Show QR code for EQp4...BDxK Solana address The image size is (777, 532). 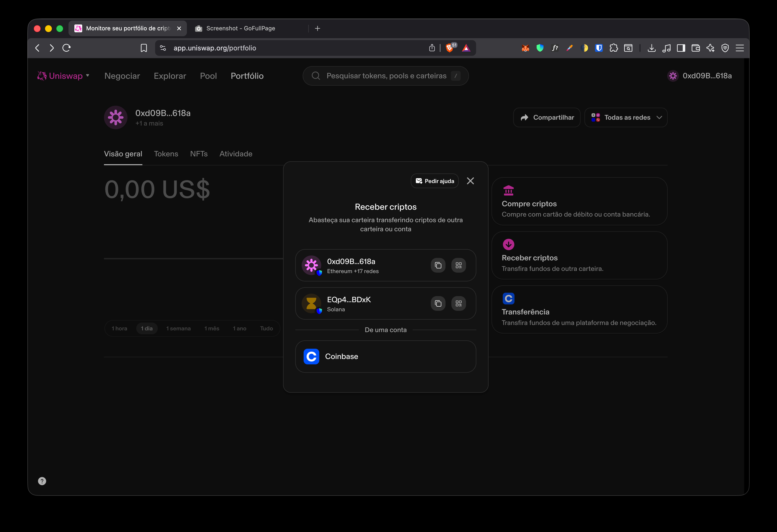click(x=458, y=303)
